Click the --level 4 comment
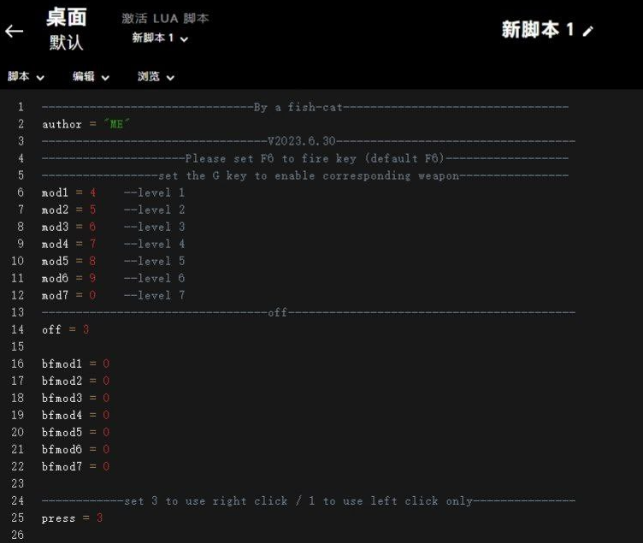This screenshot has width=643, height=543. [154, 244]
